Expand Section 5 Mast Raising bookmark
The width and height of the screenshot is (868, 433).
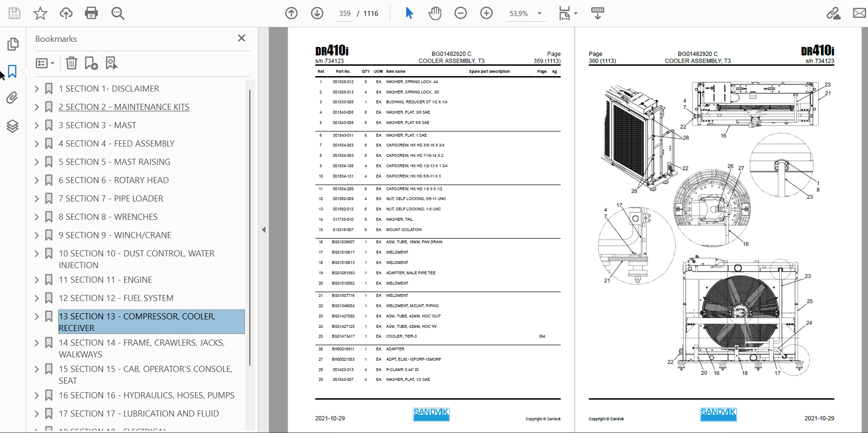pos(37,162)
